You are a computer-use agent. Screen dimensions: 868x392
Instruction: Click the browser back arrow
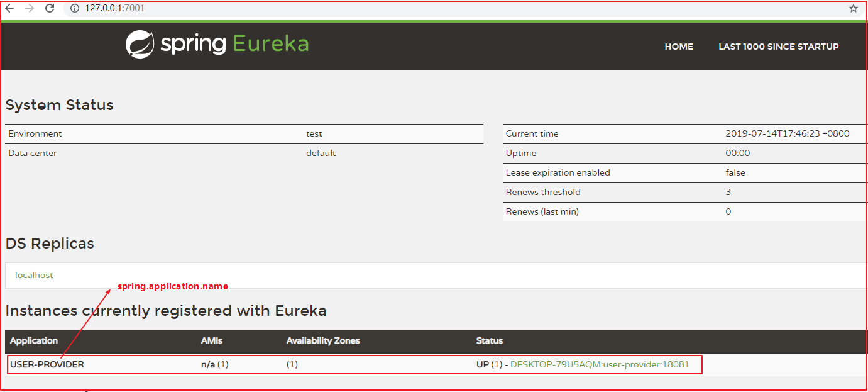click(x=9, y=8)
